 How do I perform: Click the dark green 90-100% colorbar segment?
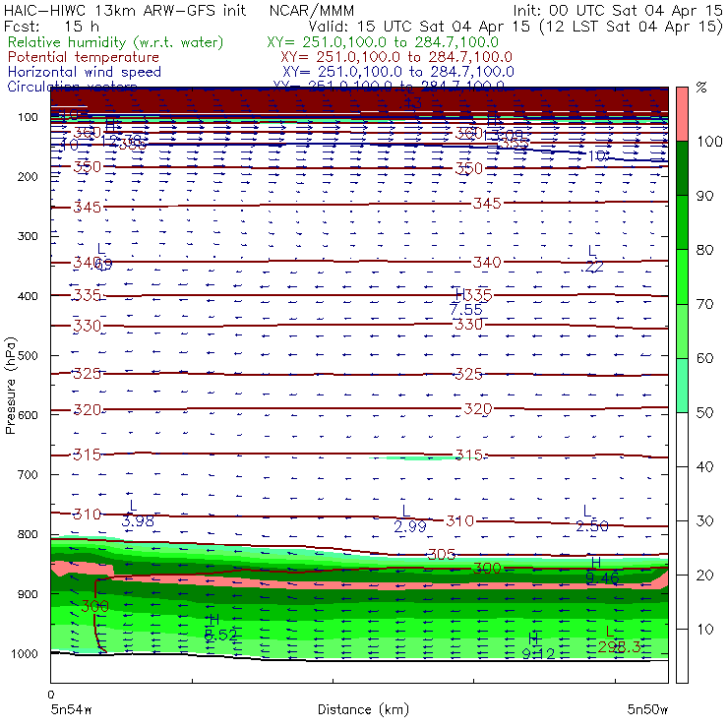tap(682, 168)
